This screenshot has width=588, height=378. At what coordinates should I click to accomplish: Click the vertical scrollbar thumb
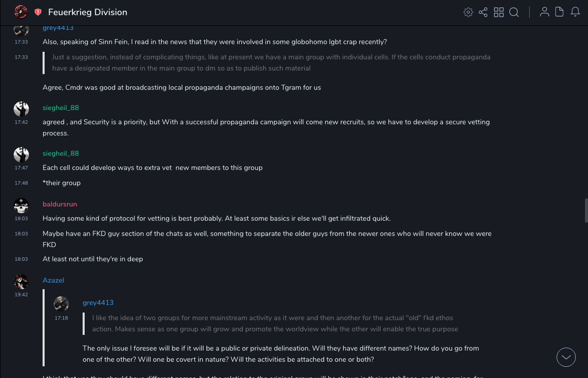(x=586, y=211)
